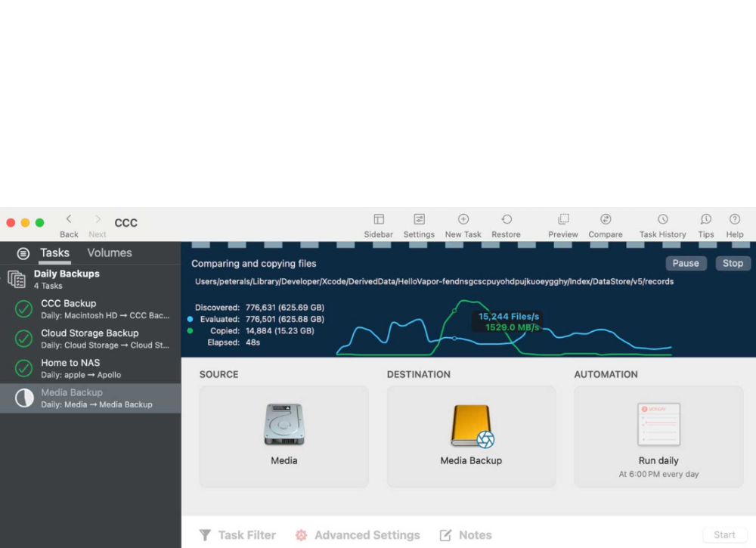
Task: Select the Media Backup destination drive icon
Action: [472, 426]
